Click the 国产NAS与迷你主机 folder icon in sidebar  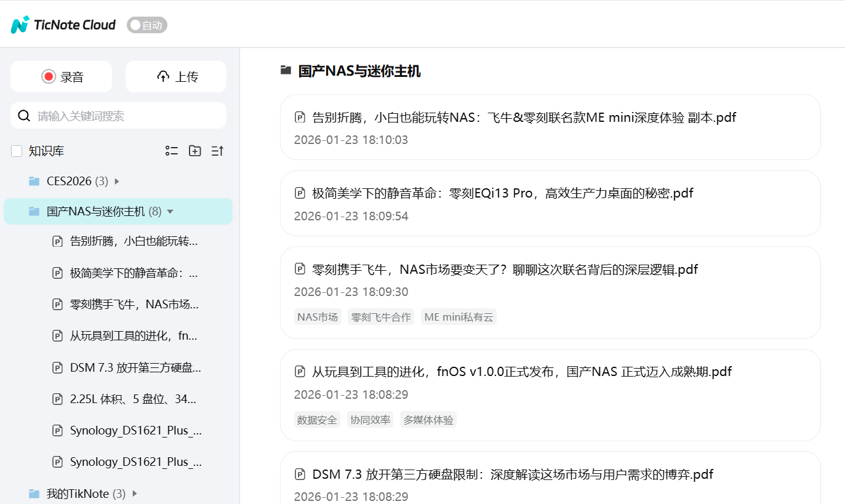click(x=34, y=212)
